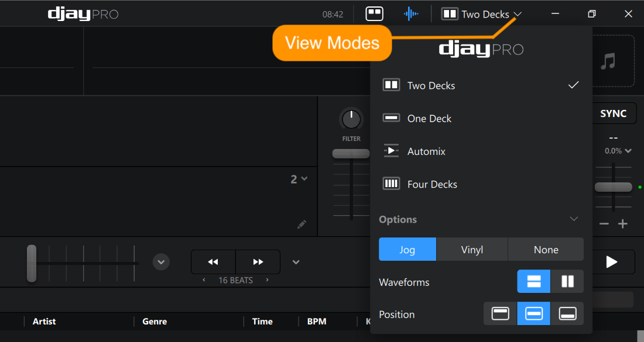The height and width of the screenshot is (342, 644).
Task: Choose None deck display option
Action: click(546, 249)
